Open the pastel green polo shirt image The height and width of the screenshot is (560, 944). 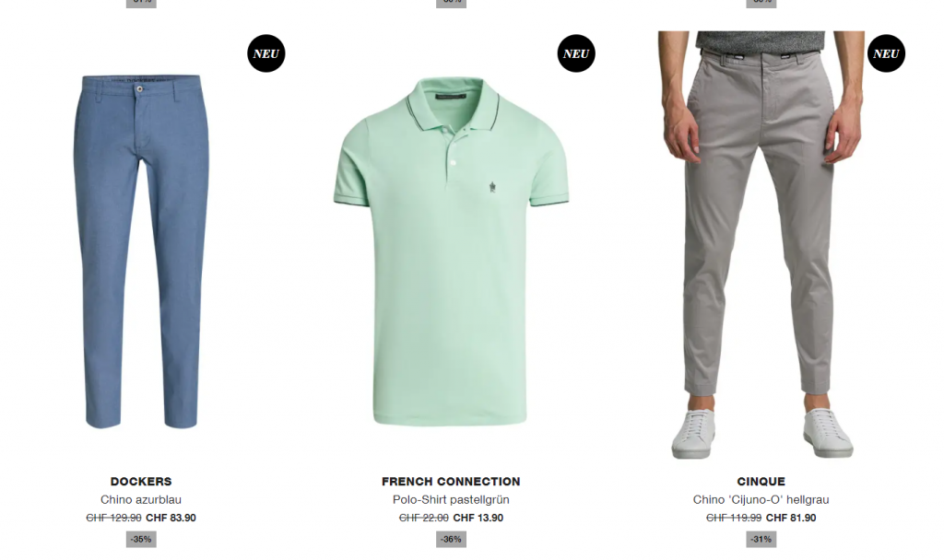[451, 251]
